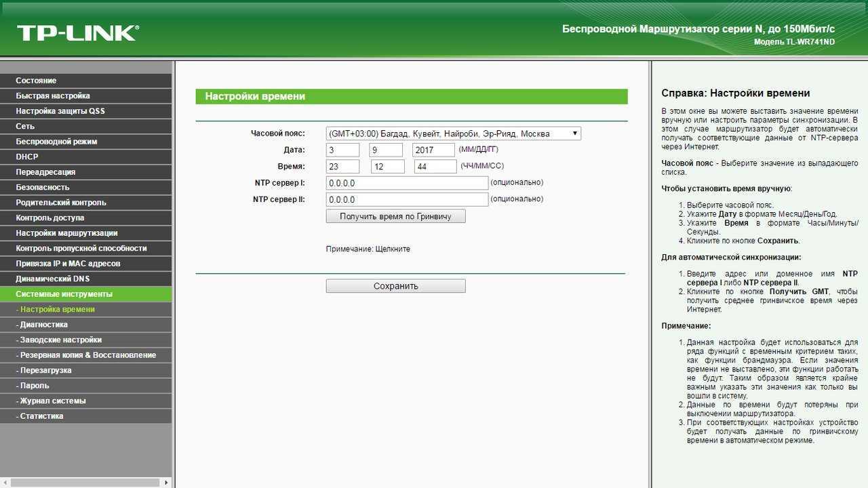Click the Для автоматической синхронизации heading
The image size is (868, 488).
731,258
